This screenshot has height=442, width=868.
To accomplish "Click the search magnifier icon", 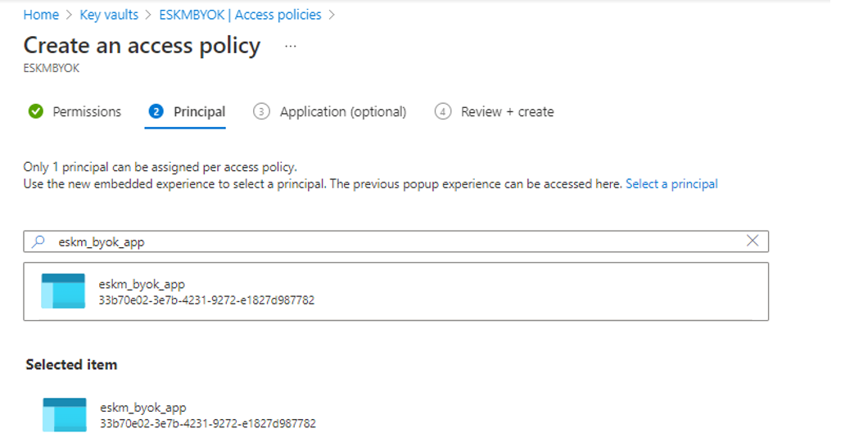I will 38,241.
